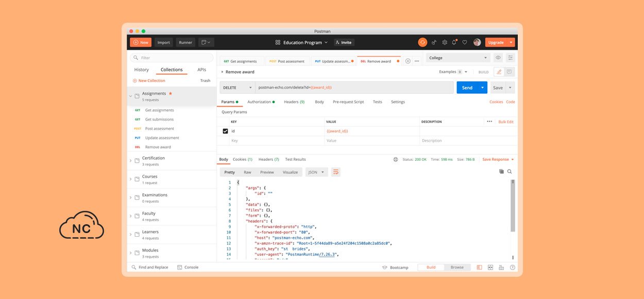Open the Pre-request Script tab

[348, 102]
